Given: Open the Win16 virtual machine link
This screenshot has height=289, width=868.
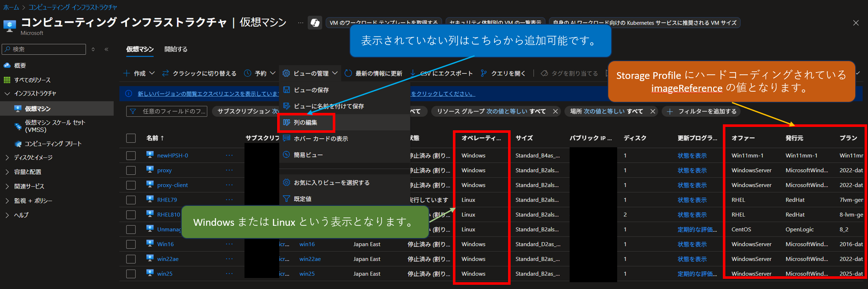Looking at the screenshot, I should point(166,244).
